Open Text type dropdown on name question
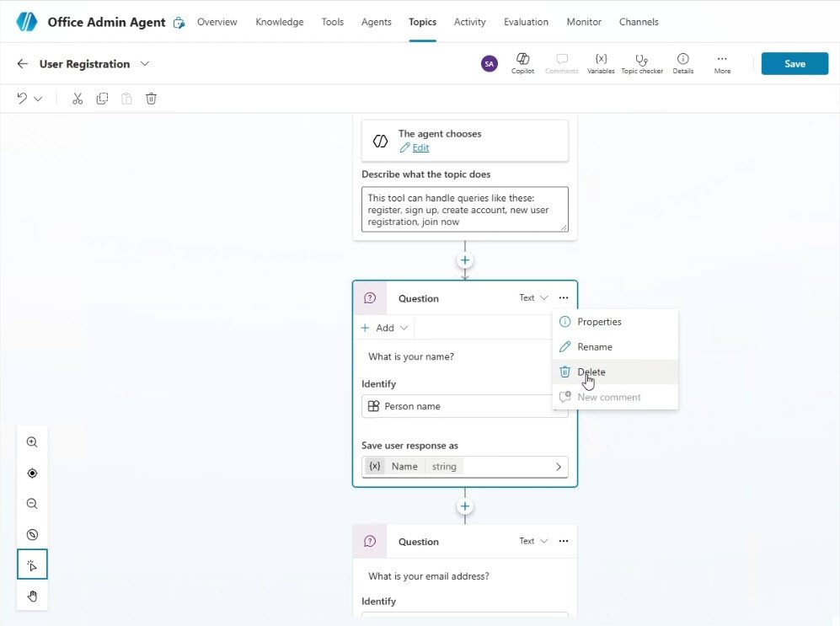Viewport: 840px width, 626px height. coord(533,297)
